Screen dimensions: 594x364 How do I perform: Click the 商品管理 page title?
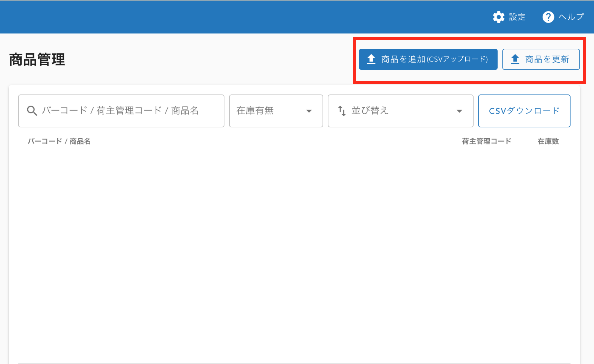[37, 59]
